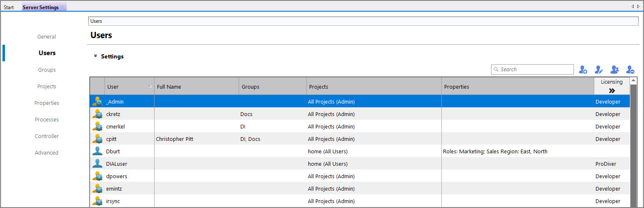Go to the Projects settings page

(47, 87)
